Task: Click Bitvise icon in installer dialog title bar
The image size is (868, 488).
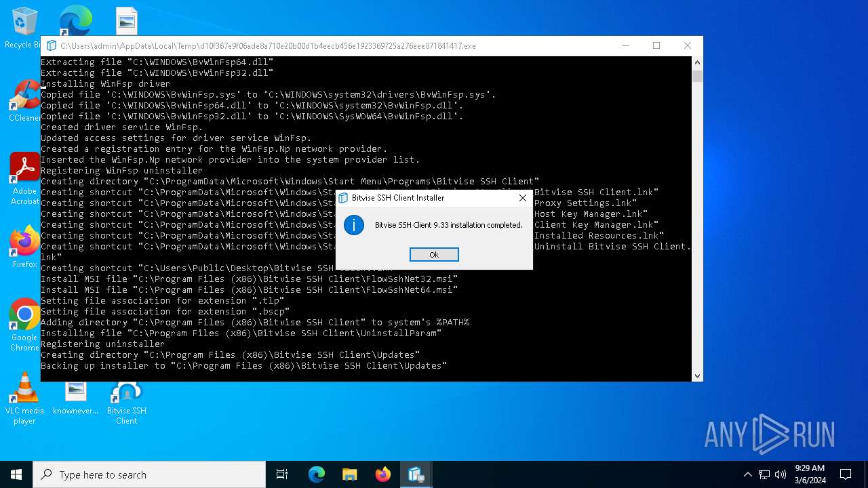Action: (343, 198)
